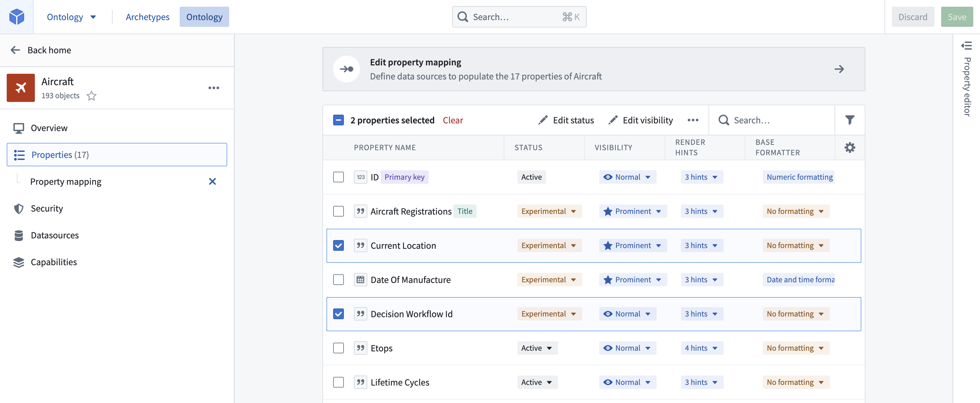Uncheck the Decision Workflow Id checkbox

pyautogui.click(x=338, y=314)
